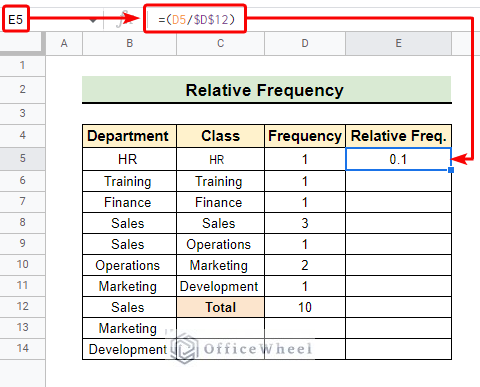Select row 3 header
The image size is (480, 387).
tap(22, 113)
